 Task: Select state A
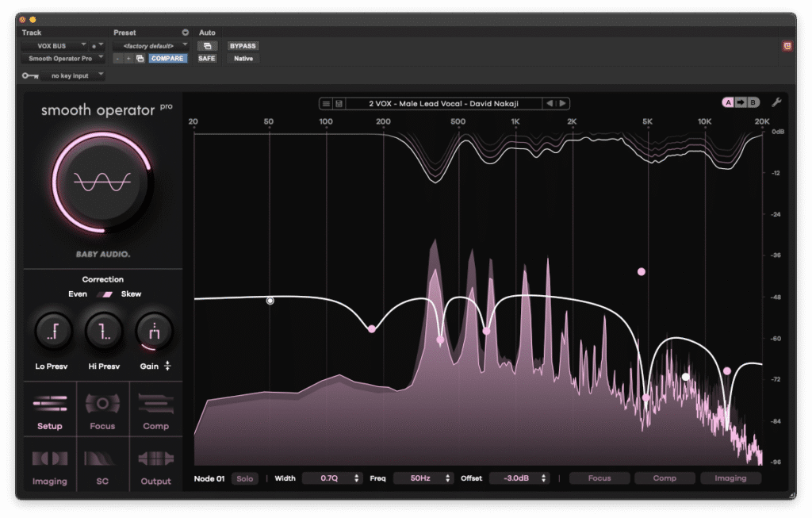pos(728,102)
